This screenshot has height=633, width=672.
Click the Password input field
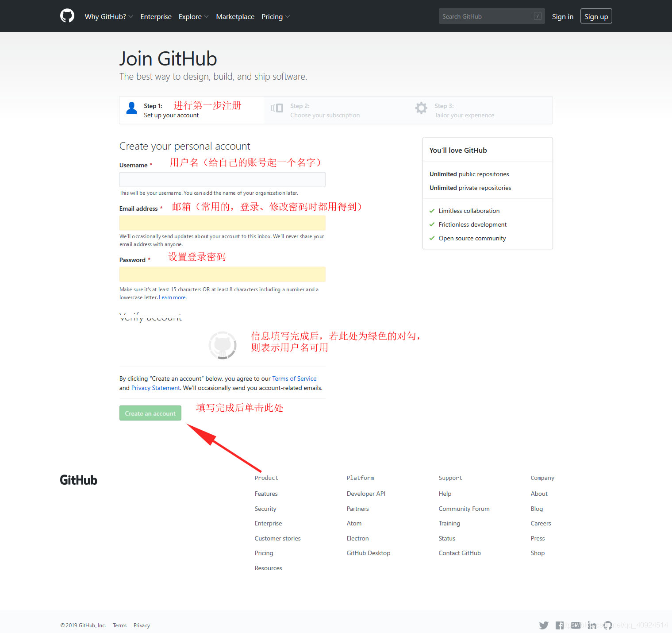click(222, 274)
